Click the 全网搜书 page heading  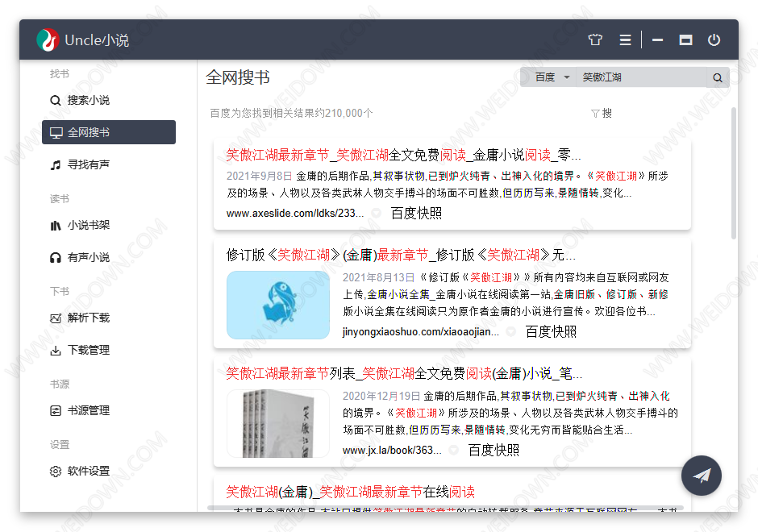click(237, 77)
